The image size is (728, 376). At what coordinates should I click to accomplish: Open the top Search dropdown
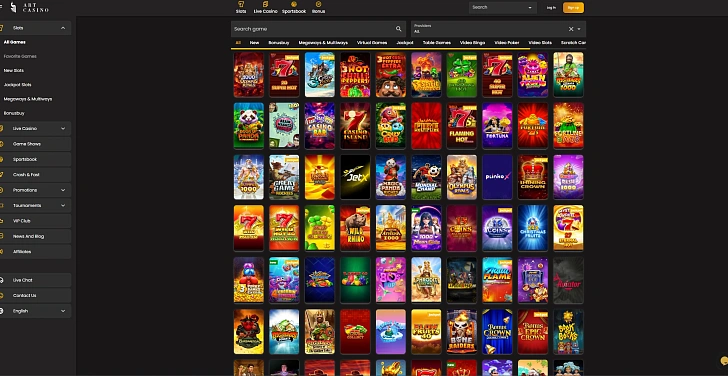click(x=503, y=7)
